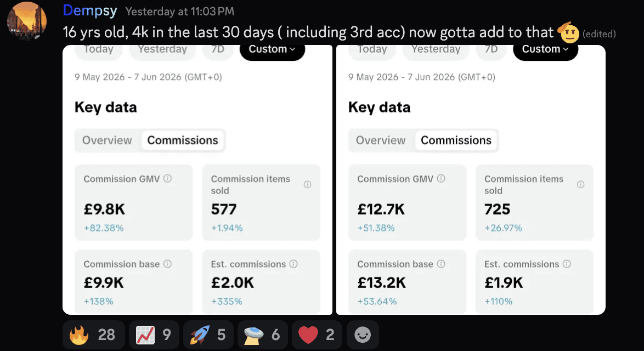
Task: Open the left £9.8K Commission GMV card
Action: (x=134, y=202)
